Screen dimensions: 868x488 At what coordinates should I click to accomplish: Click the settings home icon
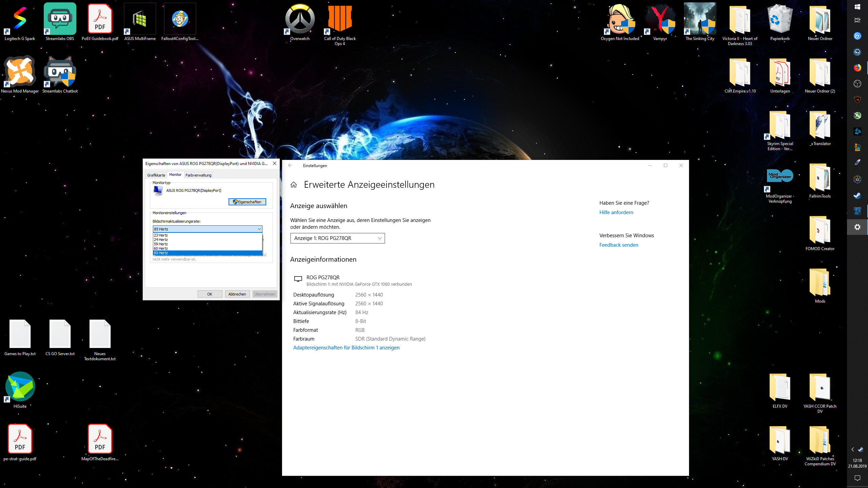pos(294,185)
